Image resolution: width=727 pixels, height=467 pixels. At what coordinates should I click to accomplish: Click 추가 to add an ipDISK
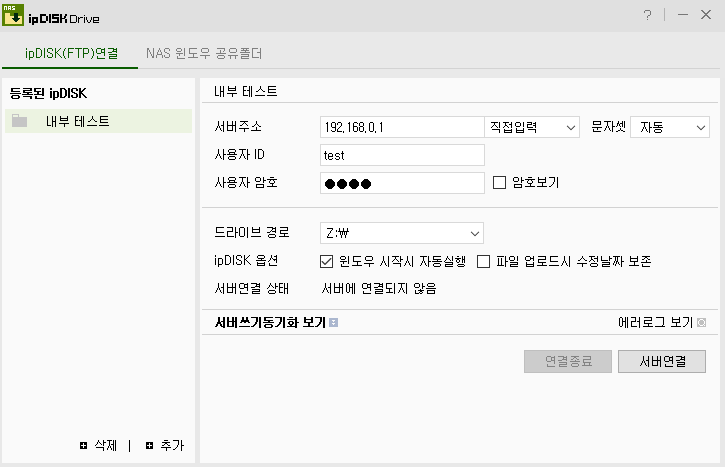pos(172,446)
